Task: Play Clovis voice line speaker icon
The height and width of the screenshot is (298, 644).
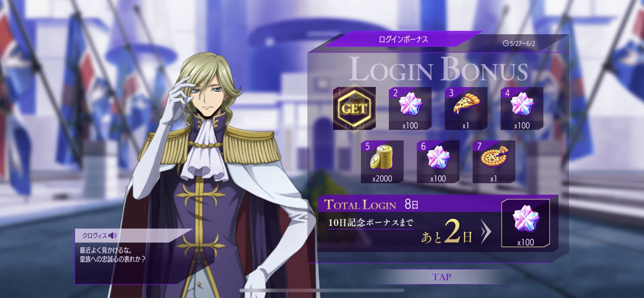Action: (x=113, y=235)
